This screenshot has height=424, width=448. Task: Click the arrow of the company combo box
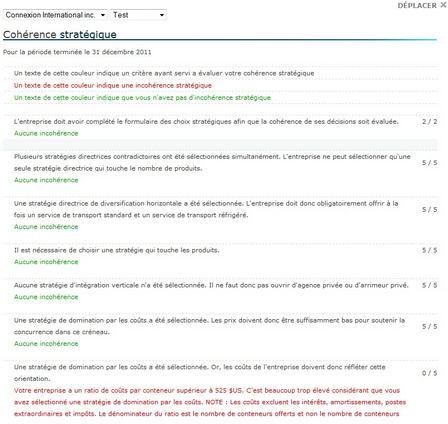point(103,15)
